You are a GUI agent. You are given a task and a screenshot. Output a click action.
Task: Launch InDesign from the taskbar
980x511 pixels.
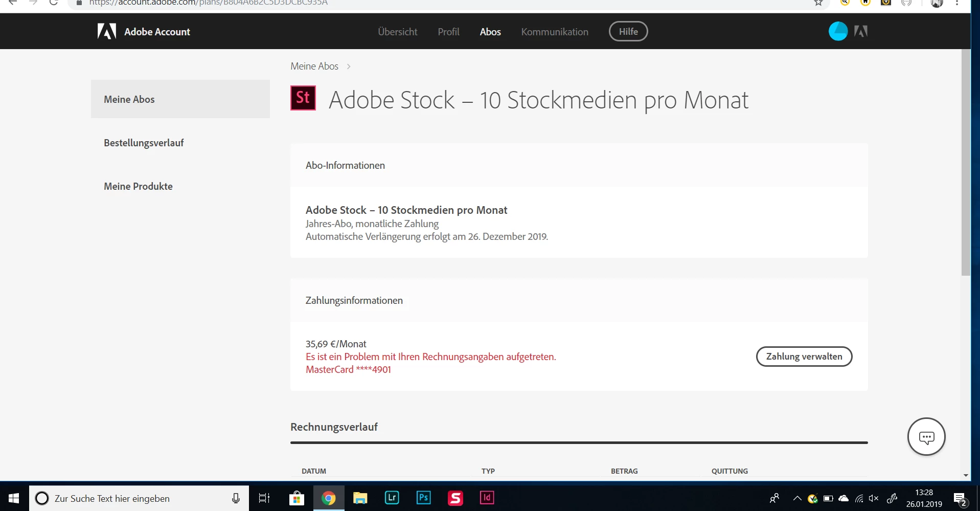pyautogui.click(x=487, y=498)
